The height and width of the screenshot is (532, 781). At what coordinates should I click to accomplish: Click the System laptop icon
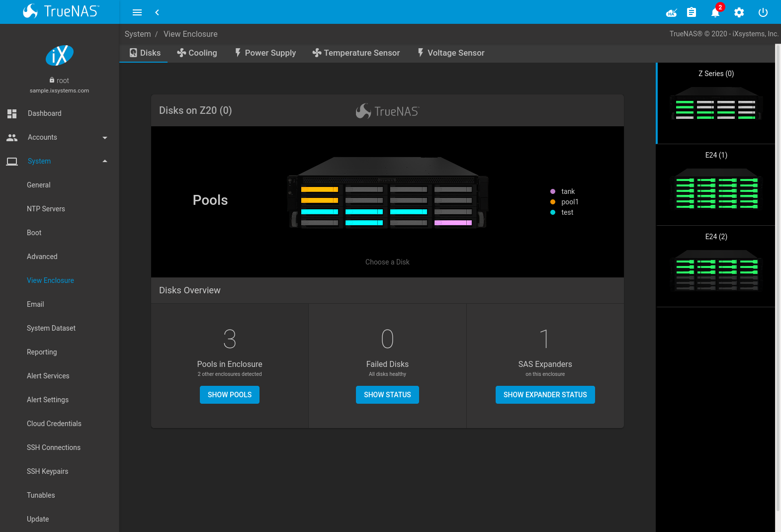tap(12, 161)
